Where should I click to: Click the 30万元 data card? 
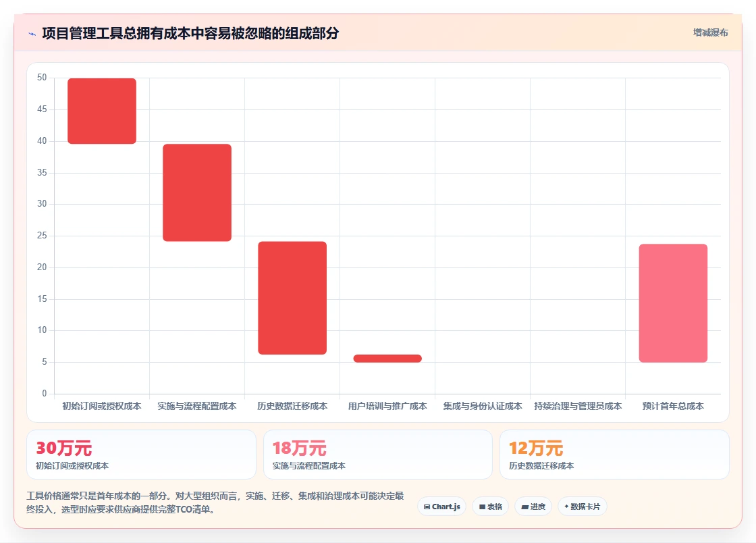141,455
